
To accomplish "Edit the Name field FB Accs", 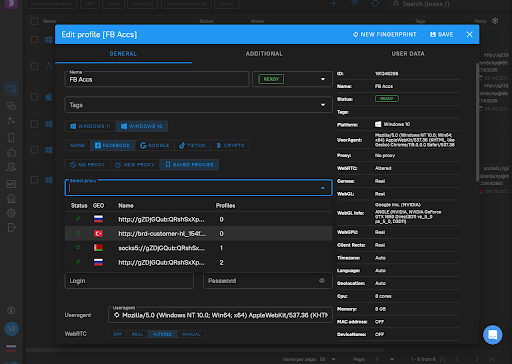I will click(157, 79).
